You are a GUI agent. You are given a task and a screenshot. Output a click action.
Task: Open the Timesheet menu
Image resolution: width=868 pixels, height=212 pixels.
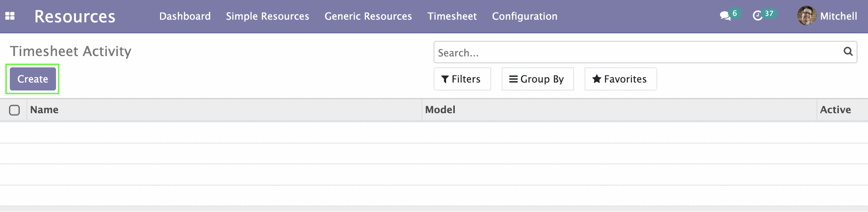point(452,16)
